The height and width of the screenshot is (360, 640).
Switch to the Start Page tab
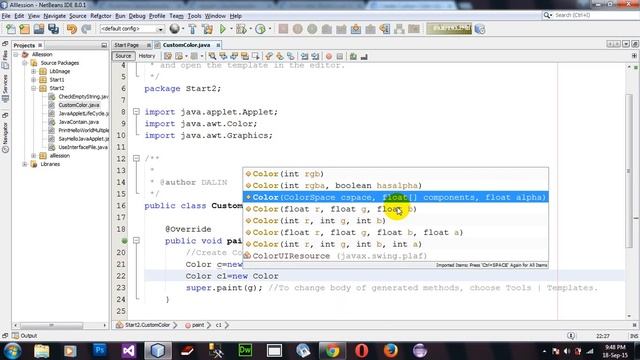(x=127, y=45)
